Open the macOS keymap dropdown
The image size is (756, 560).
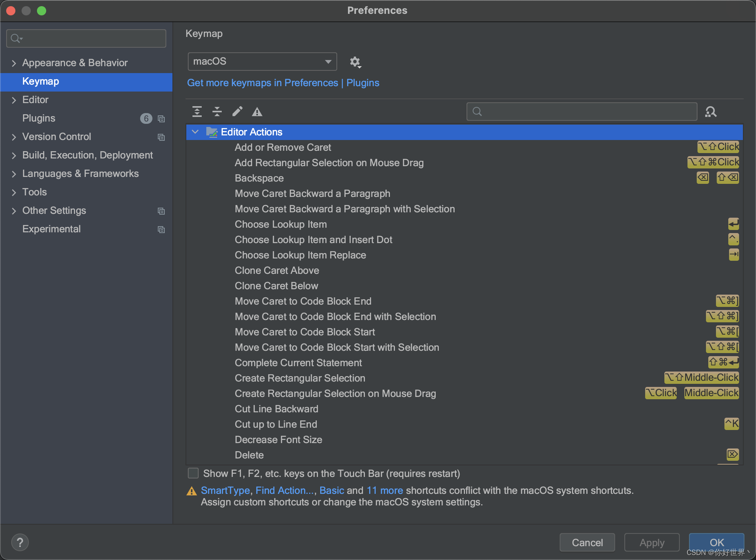[262, 62]
